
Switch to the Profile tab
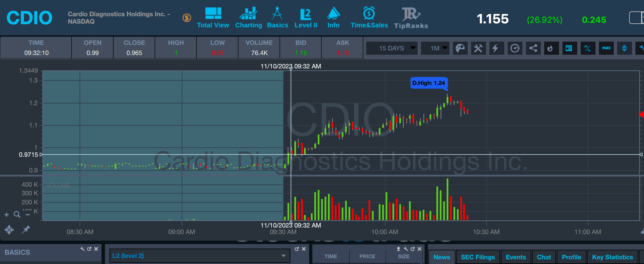(x=572, y=257)
